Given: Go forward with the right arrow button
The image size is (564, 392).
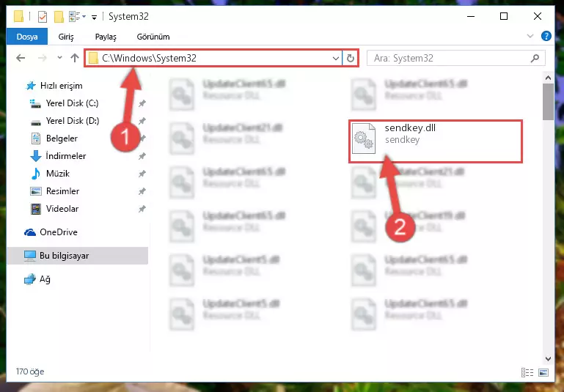Looking at the screenshot, I should coord(42,58).
